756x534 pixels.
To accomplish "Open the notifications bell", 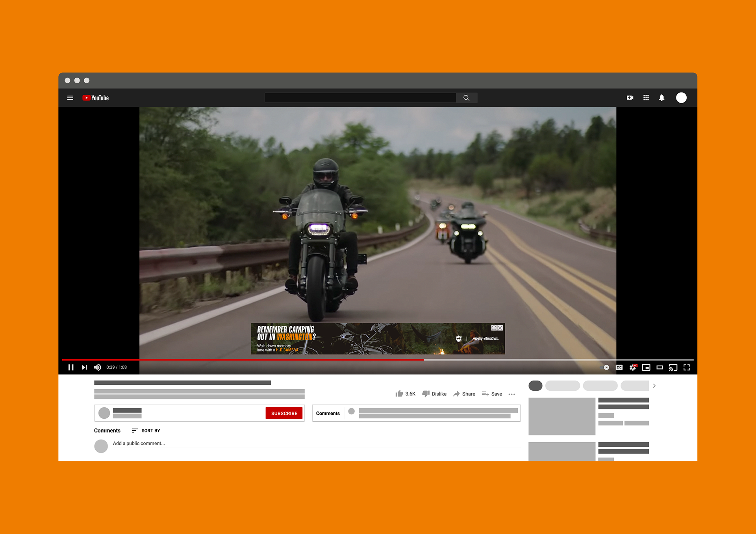I will click(662, 98).
